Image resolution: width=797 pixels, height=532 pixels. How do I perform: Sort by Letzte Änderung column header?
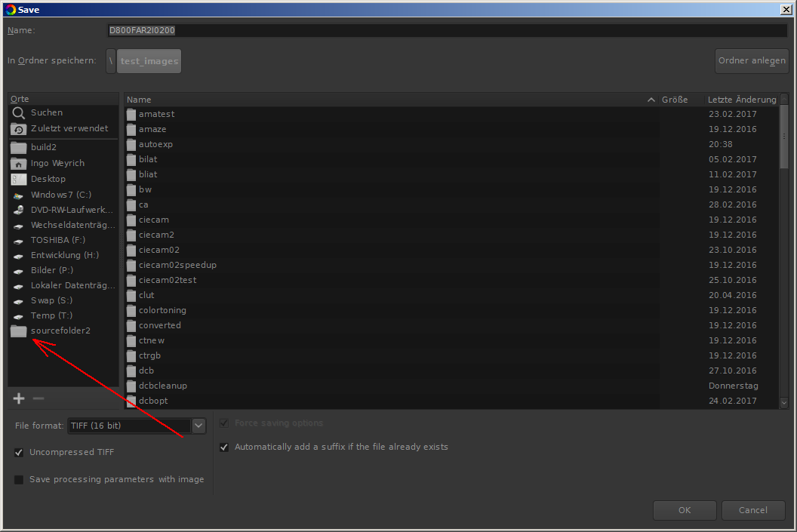pyautogui.click(x=741, y=100)
